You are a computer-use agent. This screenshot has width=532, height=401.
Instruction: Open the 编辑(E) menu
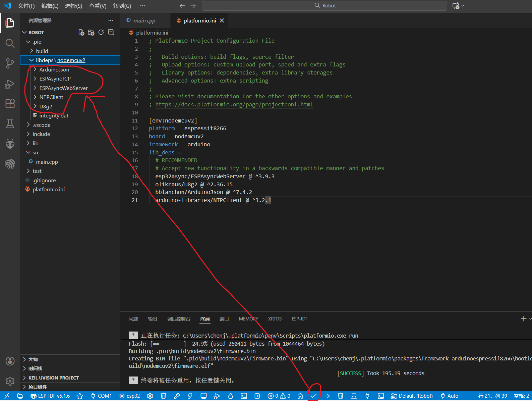click(50, 6)
